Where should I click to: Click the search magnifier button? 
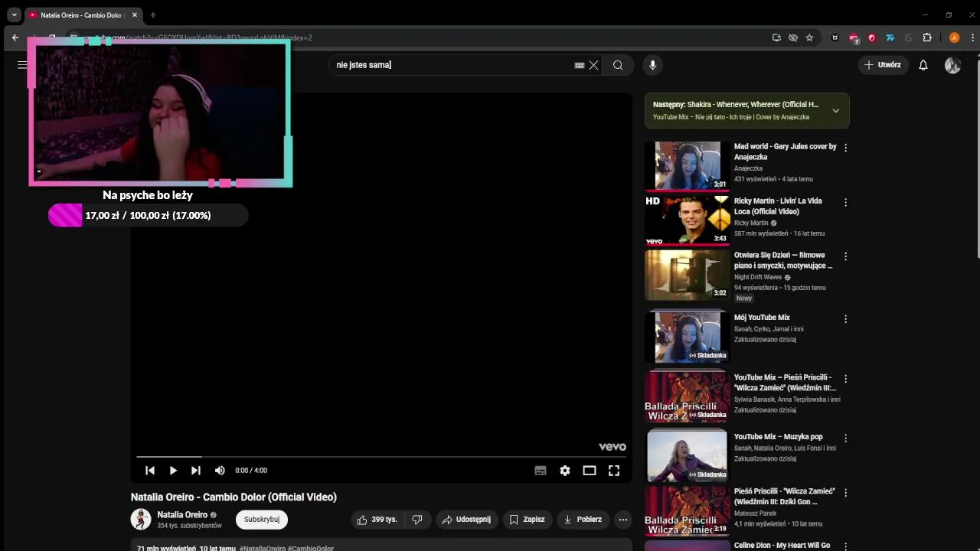coord(618,65)
